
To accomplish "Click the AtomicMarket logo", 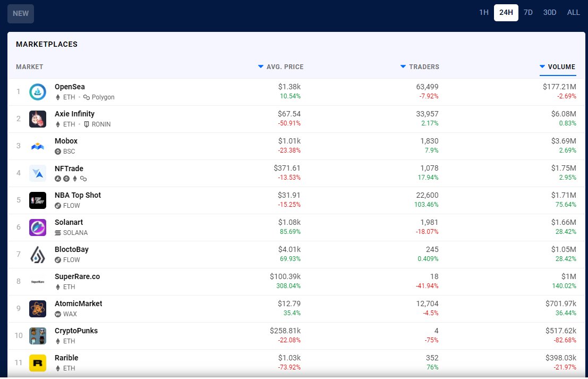I will click(x=38, y=308).
